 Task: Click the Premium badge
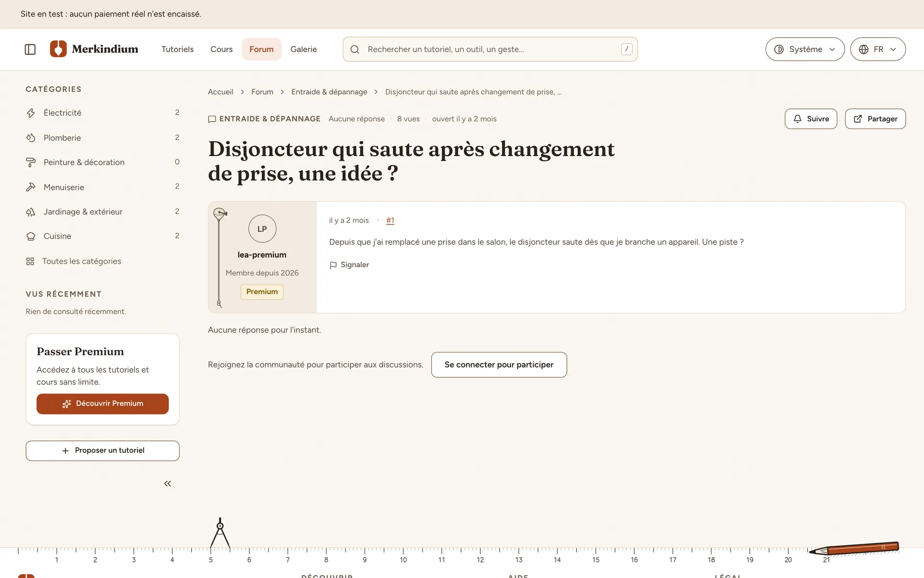pyautogui.click(x=262, y=292)
